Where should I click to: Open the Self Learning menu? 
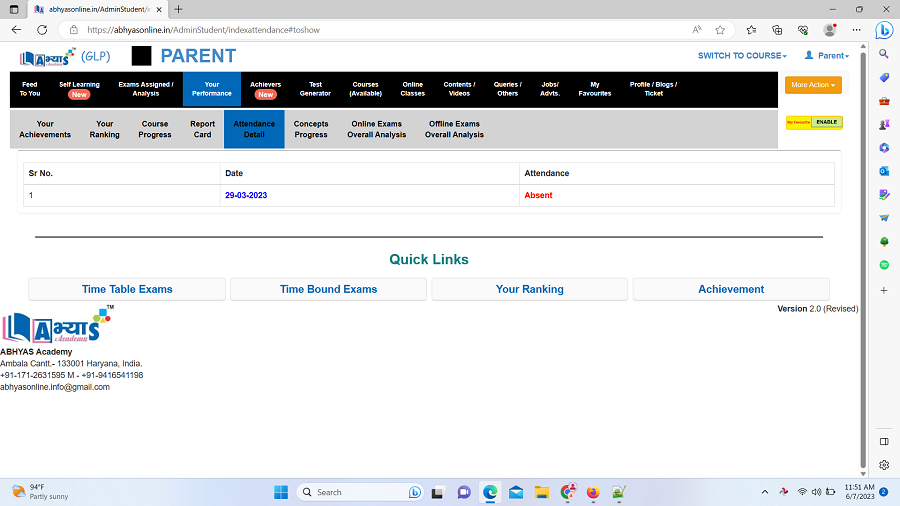point(79,89)
